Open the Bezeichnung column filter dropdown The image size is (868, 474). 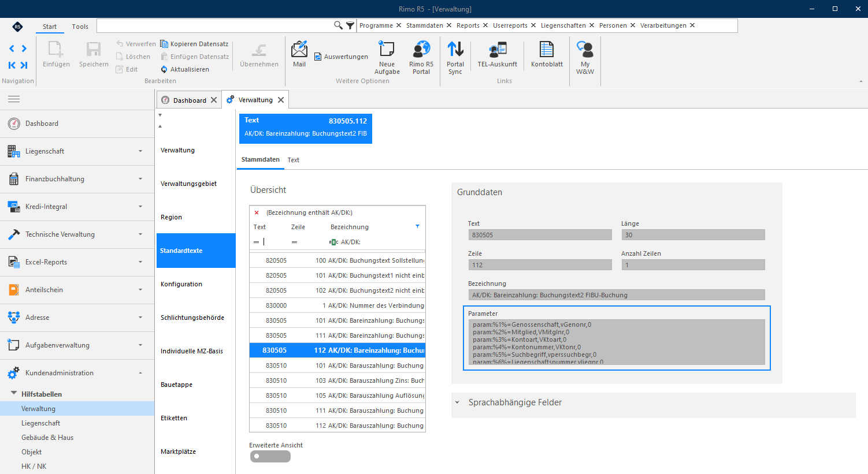(417, 226)
